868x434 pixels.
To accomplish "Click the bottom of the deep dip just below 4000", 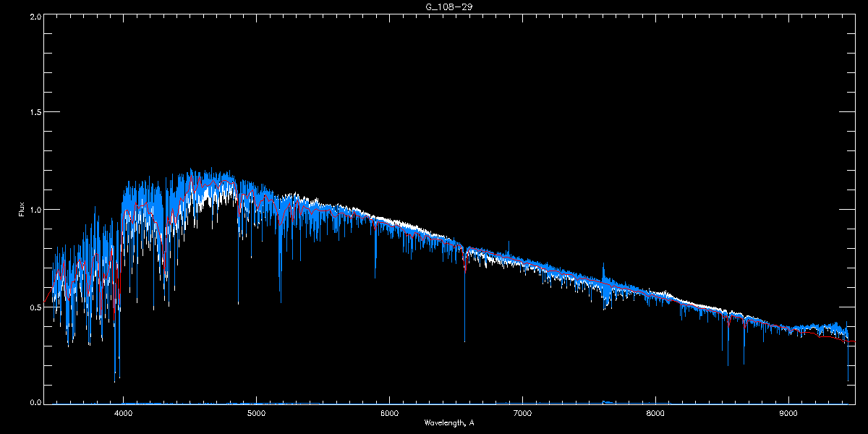I will coord(114,380).
